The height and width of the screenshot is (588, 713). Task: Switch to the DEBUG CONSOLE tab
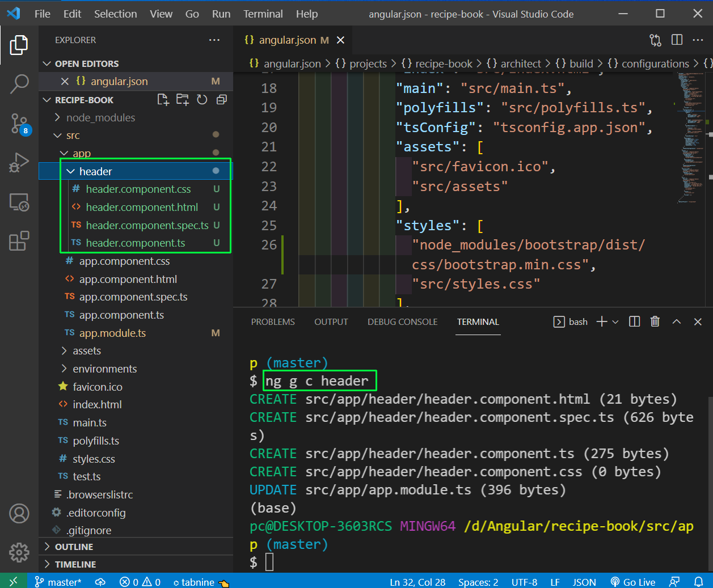402,322
